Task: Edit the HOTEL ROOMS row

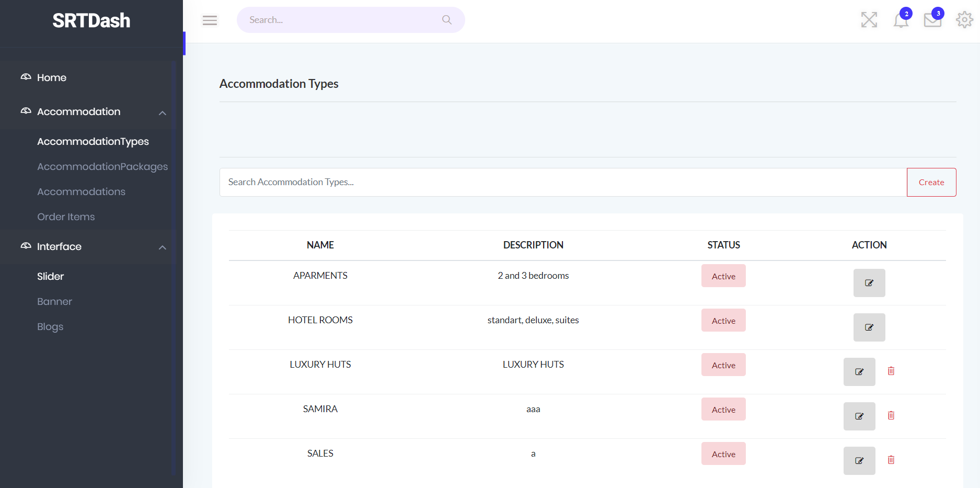Action: tap(869, 327)
